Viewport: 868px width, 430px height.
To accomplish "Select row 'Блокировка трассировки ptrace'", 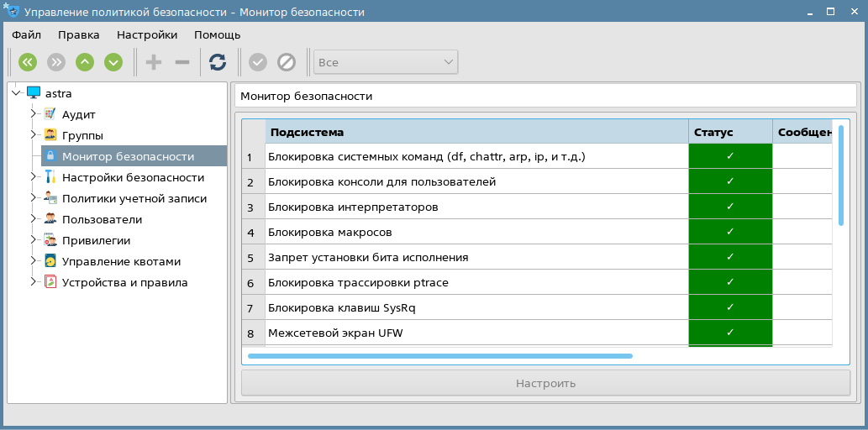I will tap(476, 282).
